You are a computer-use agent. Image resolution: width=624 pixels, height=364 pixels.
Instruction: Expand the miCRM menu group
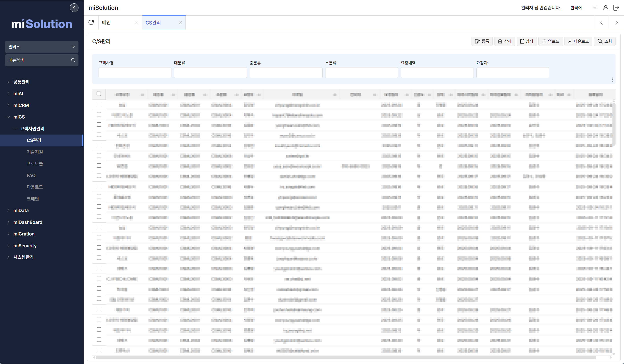21,105
